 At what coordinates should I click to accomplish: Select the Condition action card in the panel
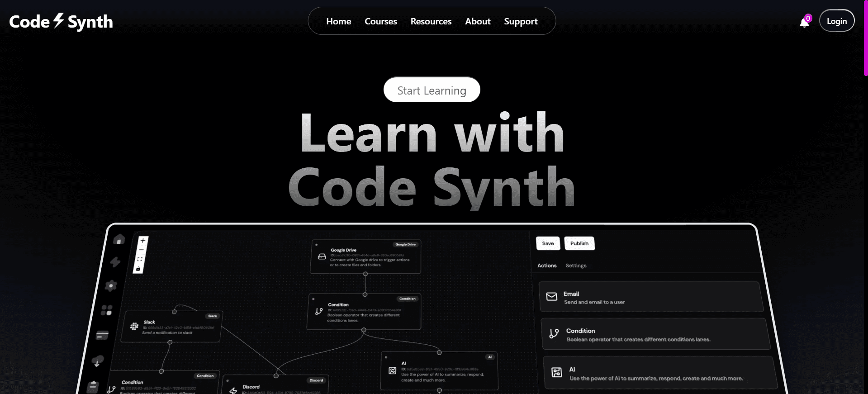pos(655,334)
